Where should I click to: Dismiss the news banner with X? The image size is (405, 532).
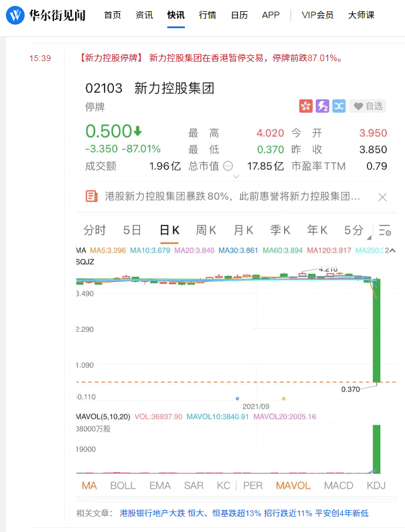(382, 197)
